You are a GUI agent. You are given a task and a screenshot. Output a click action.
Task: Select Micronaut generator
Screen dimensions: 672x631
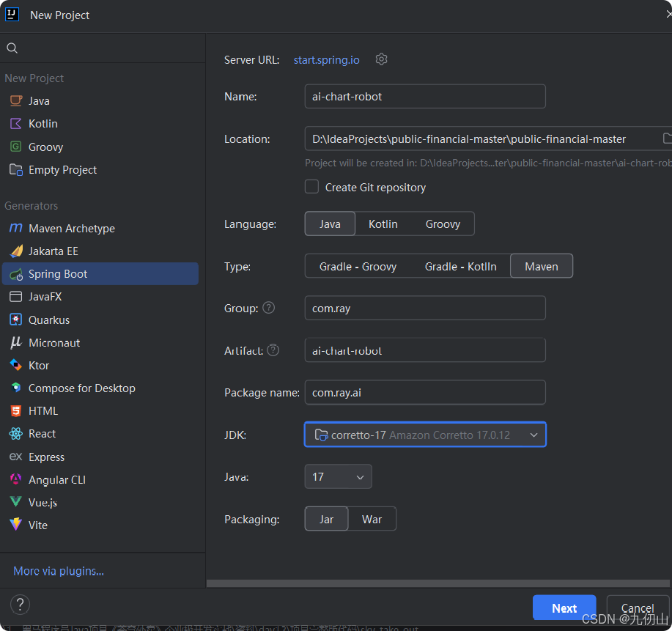[x=100, y=342]
